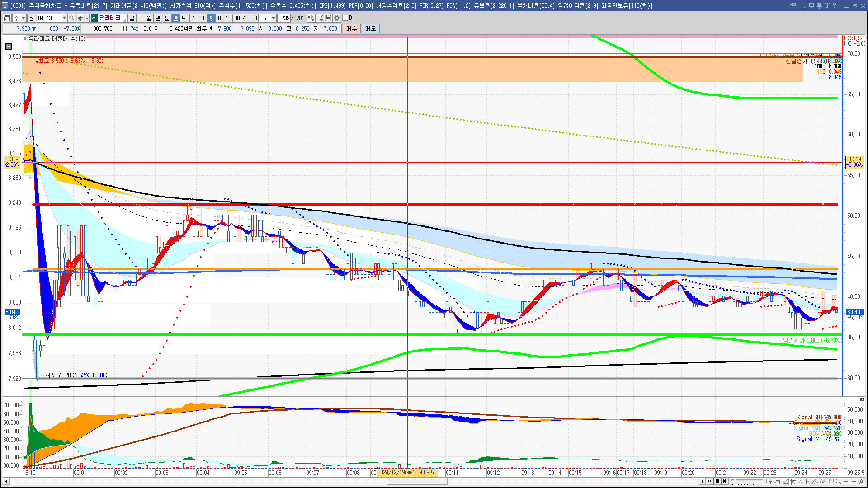Click the grid table icon at chart top-left
Image resolution: width=868 pixels, height=488 pixels.
(9, 46)
